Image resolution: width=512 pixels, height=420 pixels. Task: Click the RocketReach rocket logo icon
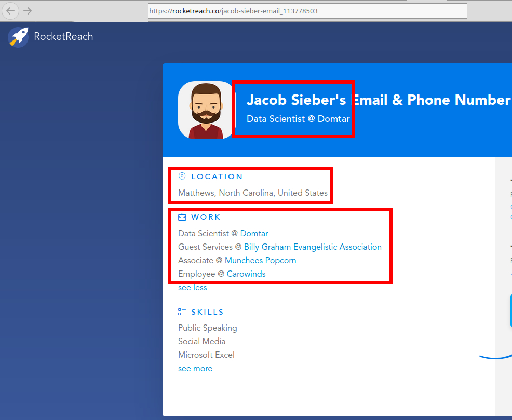pyautogui.click(x=19, y=37)
